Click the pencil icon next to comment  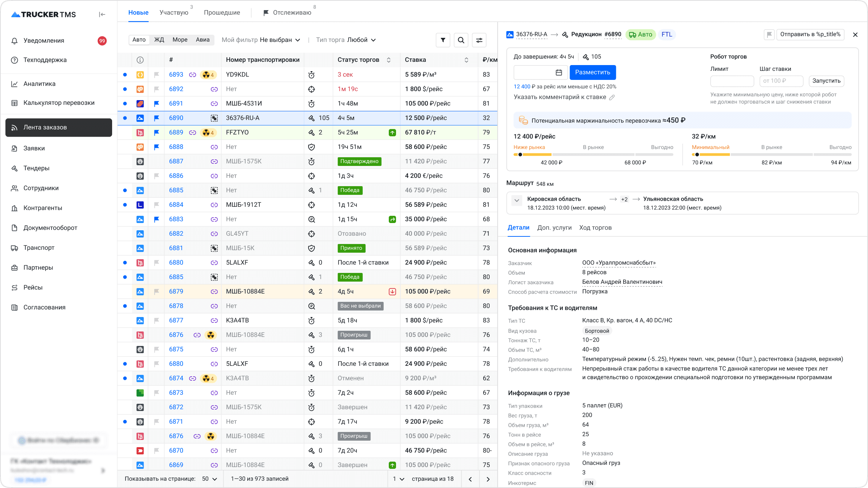612,97
